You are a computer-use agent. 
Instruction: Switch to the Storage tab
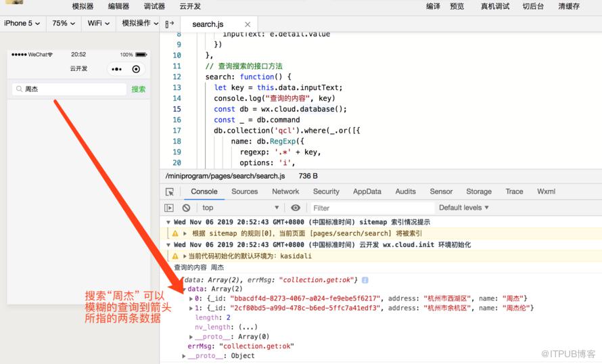pyautogui.click(x=479, y=191)
